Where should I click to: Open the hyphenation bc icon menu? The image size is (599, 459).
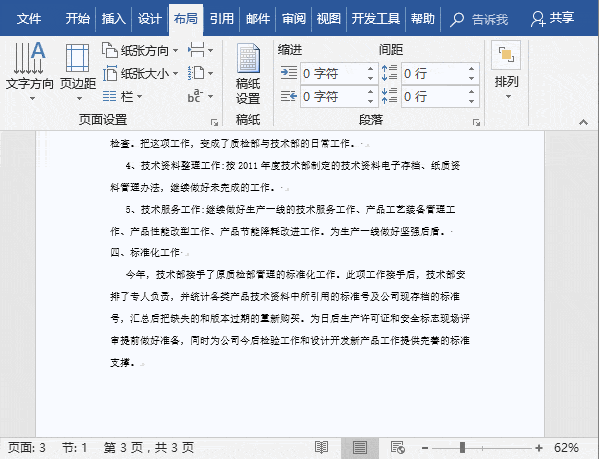click(x=201, y=96)
